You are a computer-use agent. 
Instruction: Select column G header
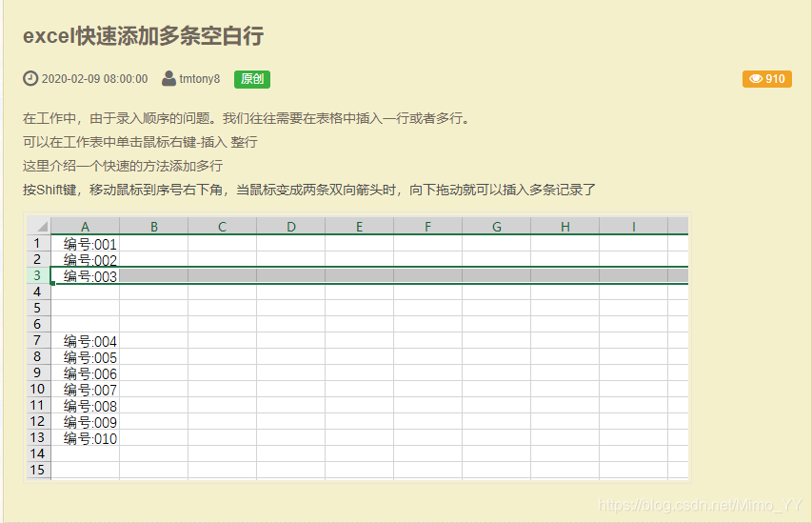497,226
